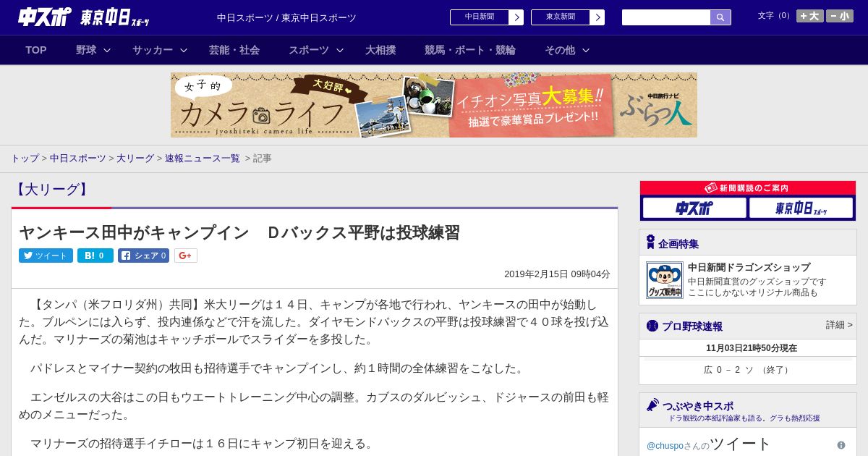Viewport: 868px width, 456px height.
Task: Follow the 速報ニュース一覧 breadcrumb link
Action: tap(203, 158)
